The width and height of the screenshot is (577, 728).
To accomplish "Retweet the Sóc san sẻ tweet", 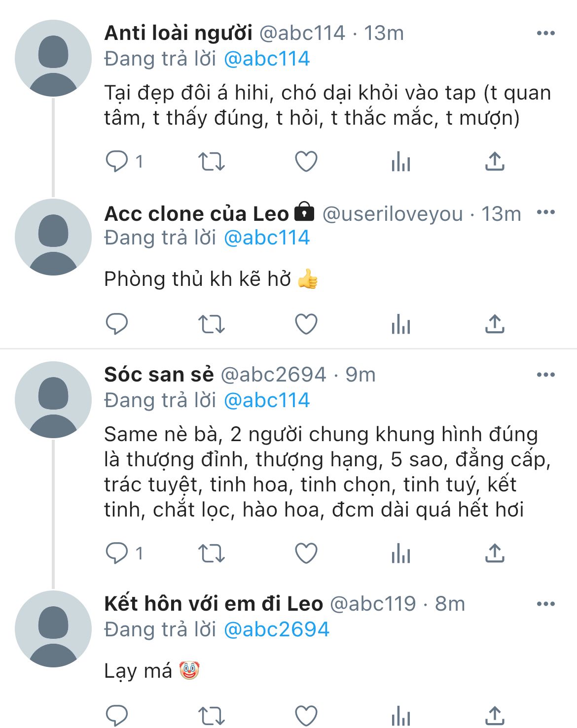I will pos(211,553).
